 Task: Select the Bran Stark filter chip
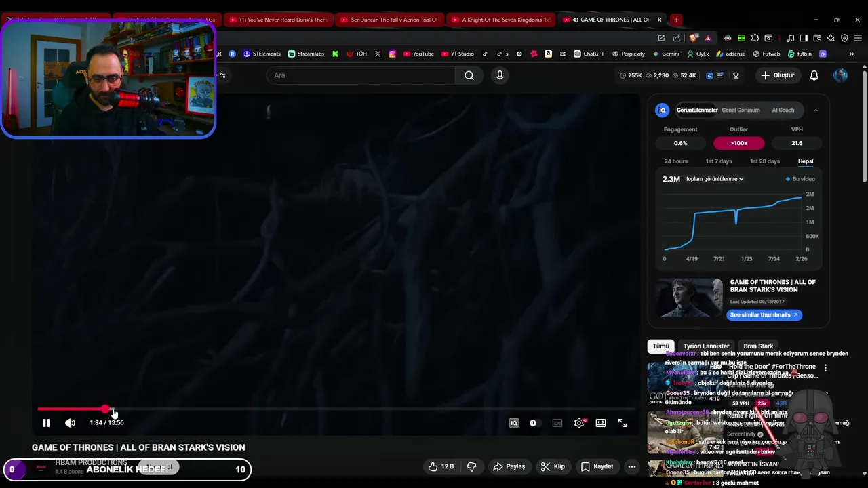pyautogui.click(x=758, y=346)
